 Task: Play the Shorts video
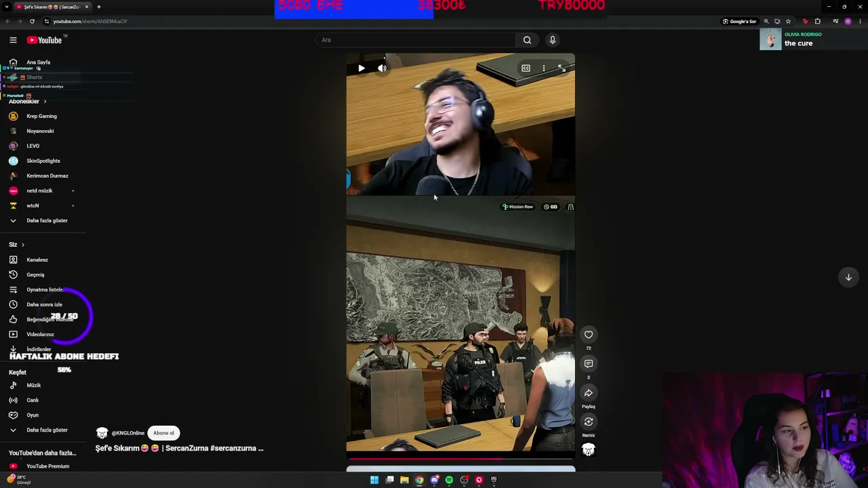point(361,68)
